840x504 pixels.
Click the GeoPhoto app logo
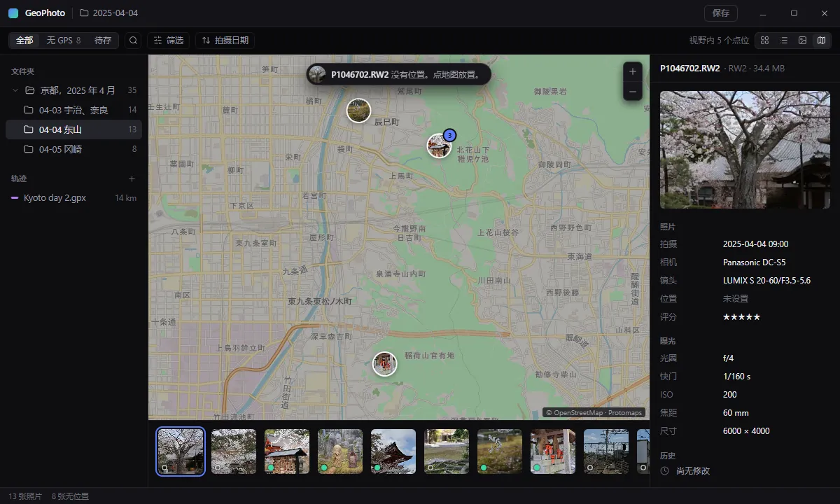(13, 13)
